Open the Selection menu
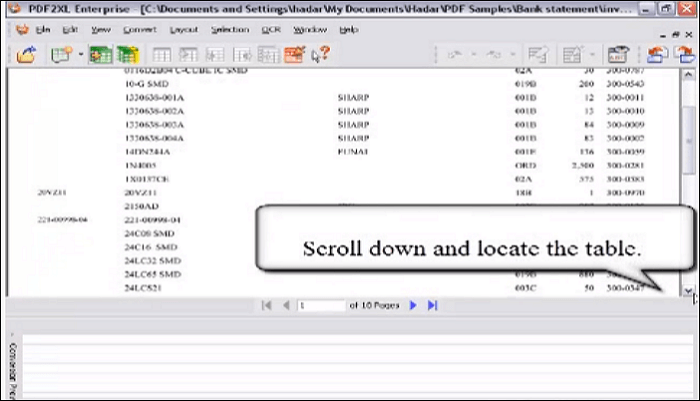Image resolution: width=700 pixels, height=401 pixels. 229,30
